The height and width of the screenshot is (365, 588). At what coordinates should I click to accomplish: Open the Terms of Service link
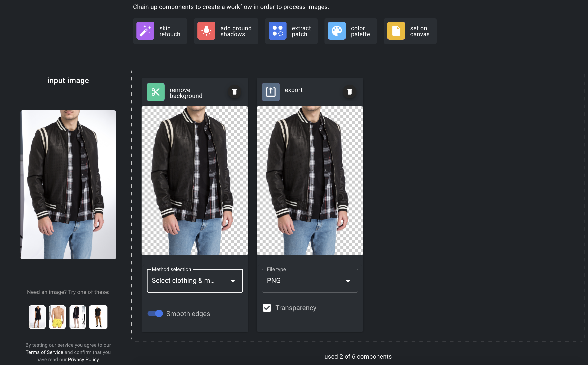[x=44, y=352]
